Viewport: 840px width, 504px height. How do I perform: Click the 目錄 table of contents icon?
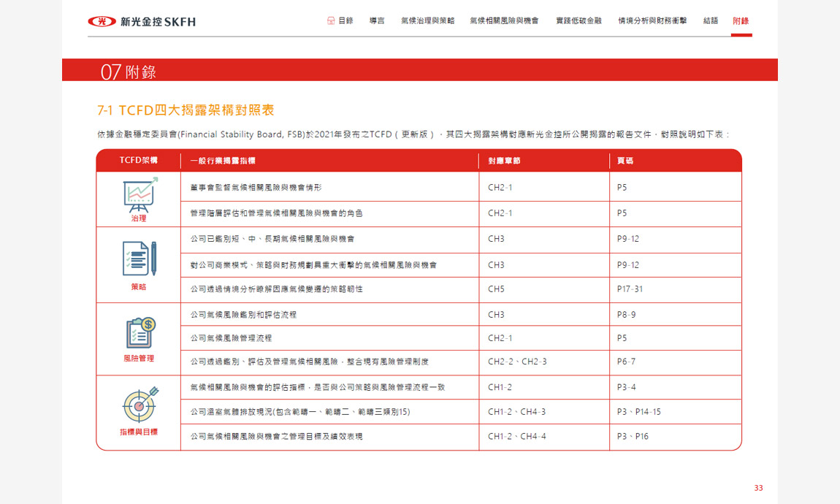tap(331, 20)
